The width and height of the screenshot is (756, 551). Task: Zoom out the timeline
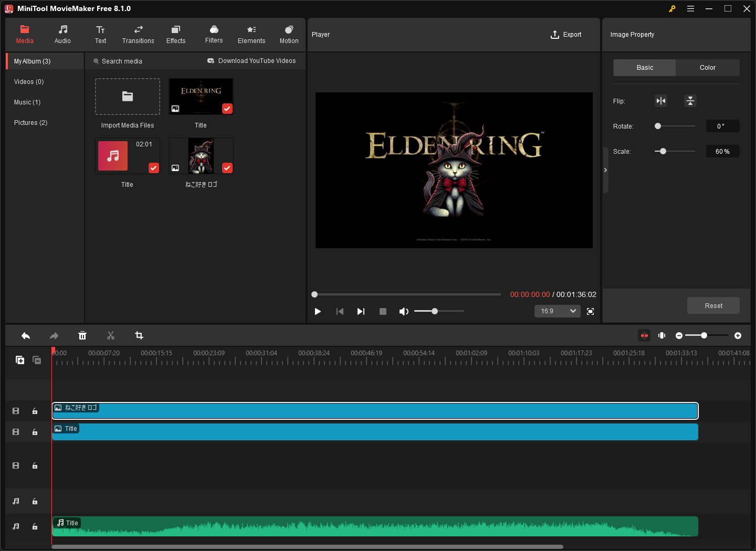[679, 335]
